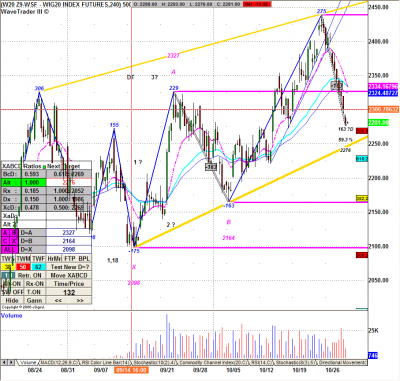Toggle the Retr. ON switch

coord(30,275)
